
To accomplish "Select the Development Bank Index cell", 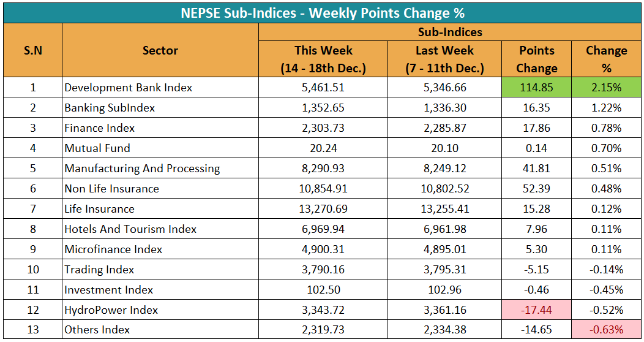I will coord(129,88).
